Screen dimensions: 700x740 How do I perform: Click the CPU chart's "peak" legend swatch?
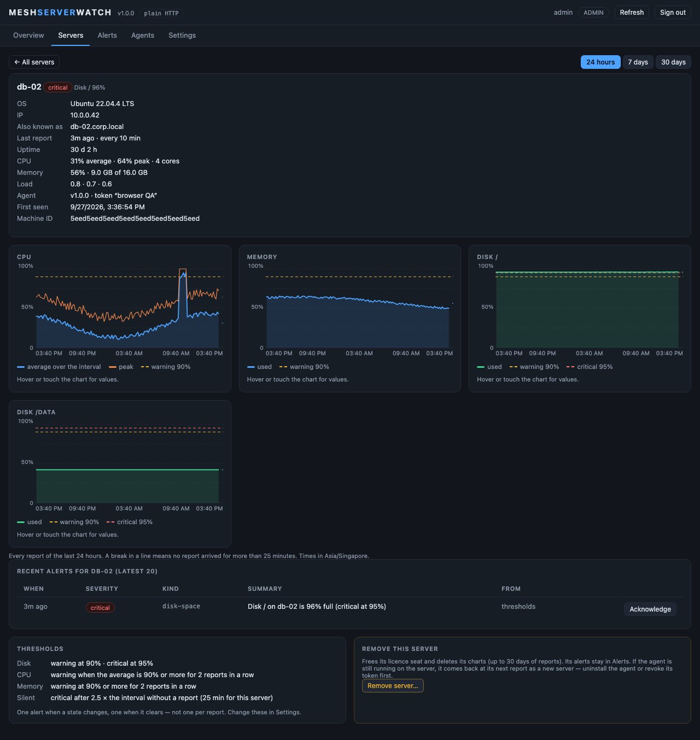pos(113,367)
